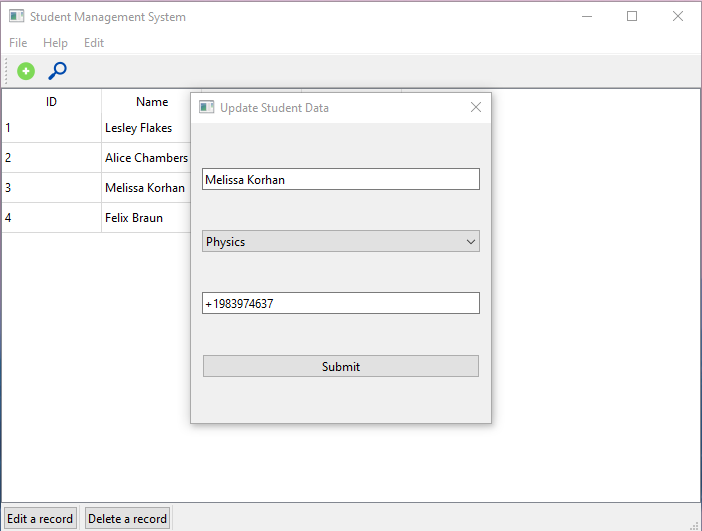Click the green add student icon
This screenshot has height=531, width=702.
click(26, 71)
